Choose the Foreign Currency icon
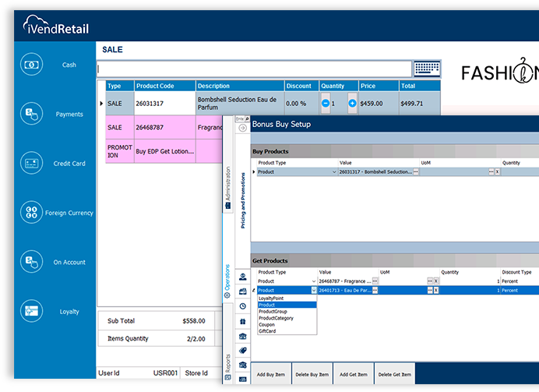Image resolution: width=539 pixels, height=392 pixels. click(32, 213)
